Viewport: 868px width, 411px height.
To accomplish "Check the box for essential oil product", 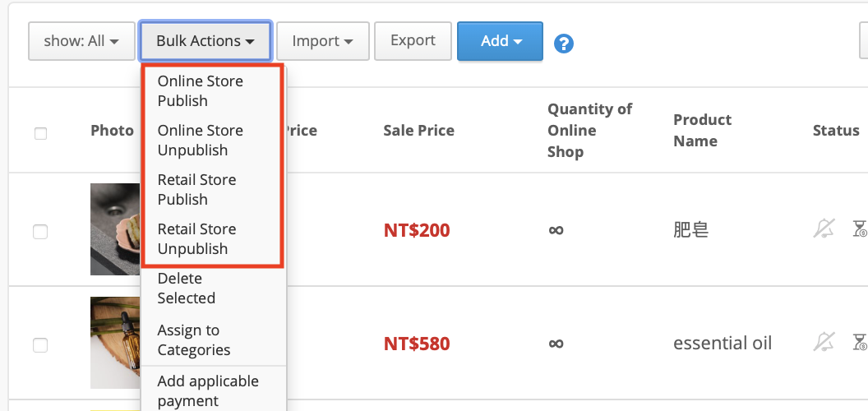I will pos(39,345).
